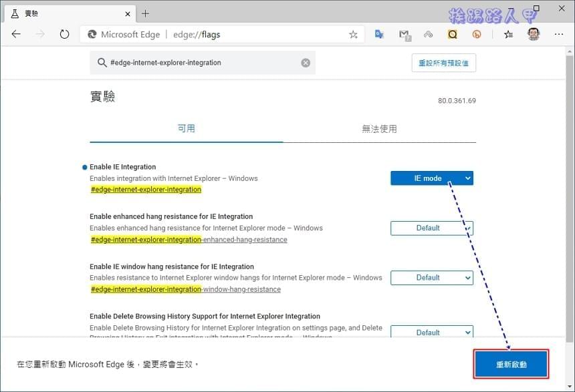
Task: Click the 重設所有預設值 reset button
Action: [444, 63]
